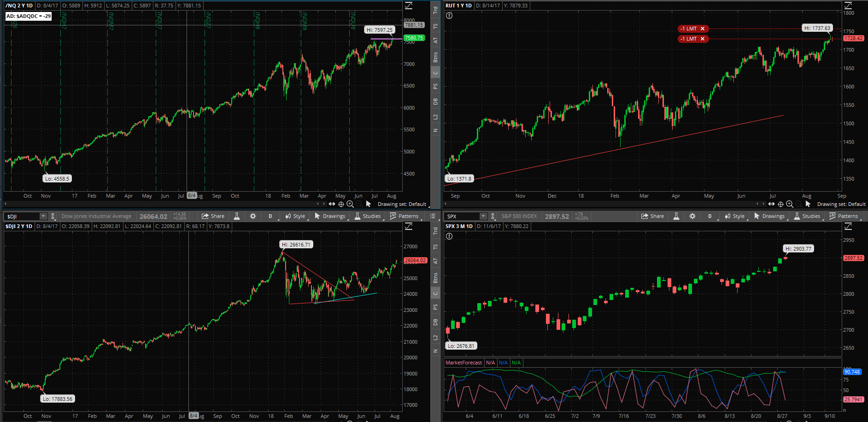Screen dimensions: 868x422
Task: Open Studies menu in $DJI toolbar
Action: pyautogui.click(x=368, y=216)
